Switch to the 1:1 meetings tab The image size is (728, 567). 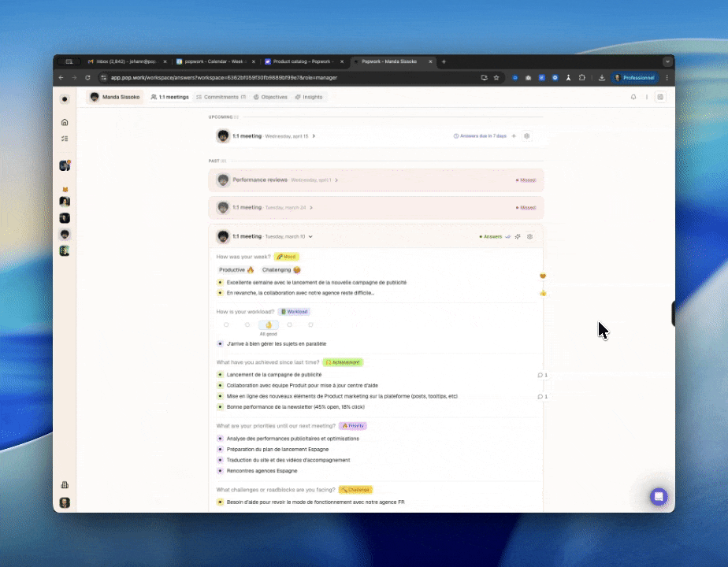[170, 97]
